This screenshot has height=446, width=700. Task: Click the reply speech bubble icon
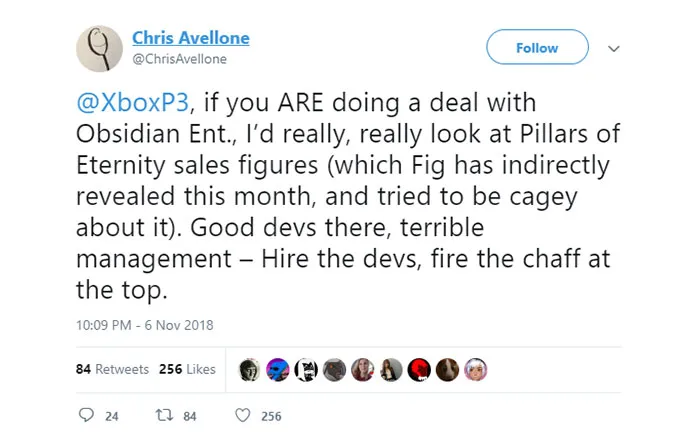coord(84,416)
